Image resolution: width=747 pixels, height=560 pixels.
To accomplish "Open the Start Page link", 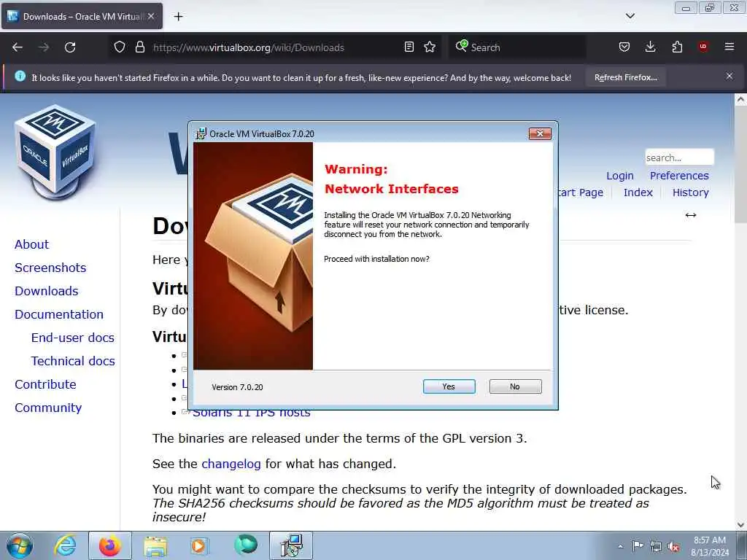I will click(580, 192).
